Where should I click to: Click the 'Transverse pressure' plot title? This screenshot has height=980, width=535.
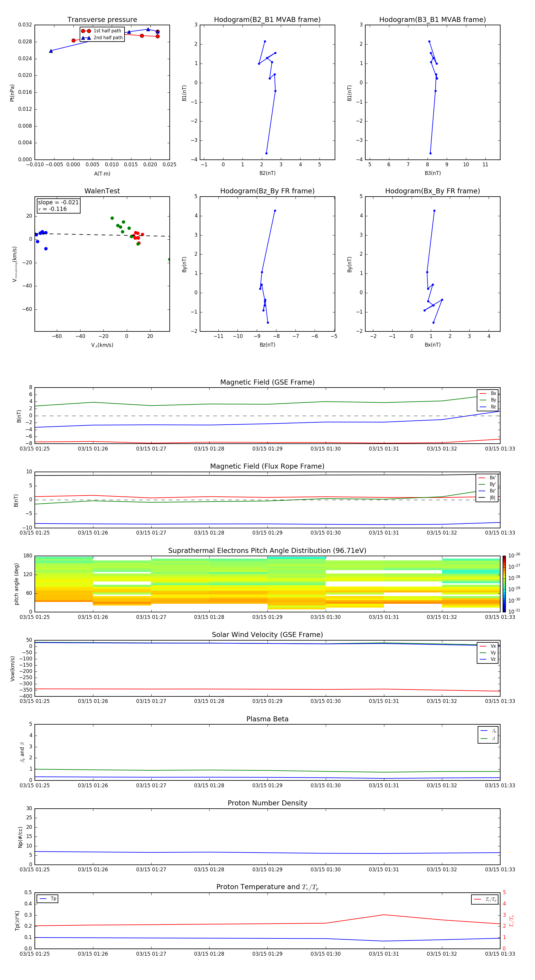[102, 20]
